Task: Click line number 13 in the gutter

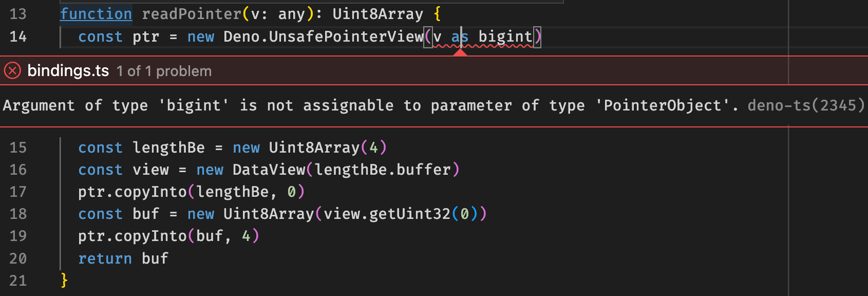Action: (x=18, y=14)
